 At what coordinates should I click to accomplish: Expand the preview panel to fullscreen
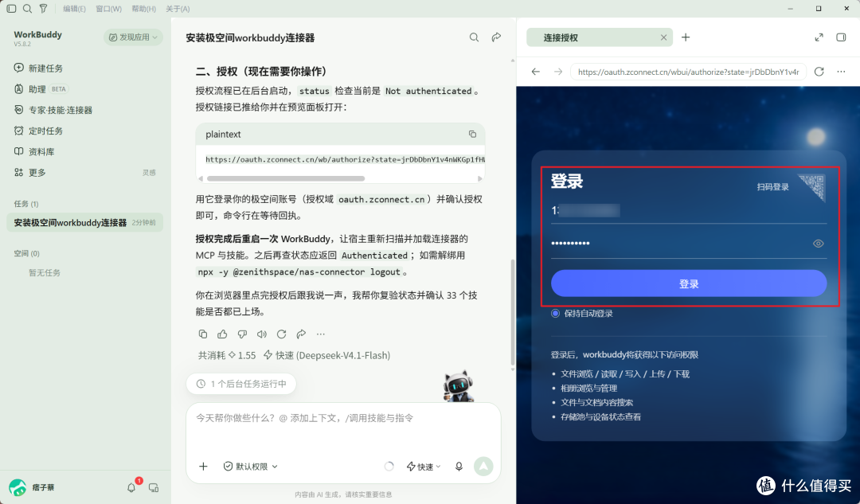tap(819, 37)
